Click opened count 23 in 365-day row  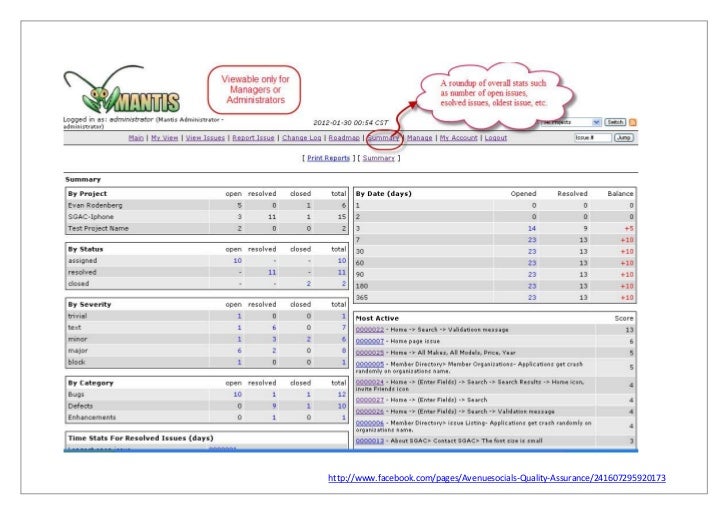click(x=532, y=298)
